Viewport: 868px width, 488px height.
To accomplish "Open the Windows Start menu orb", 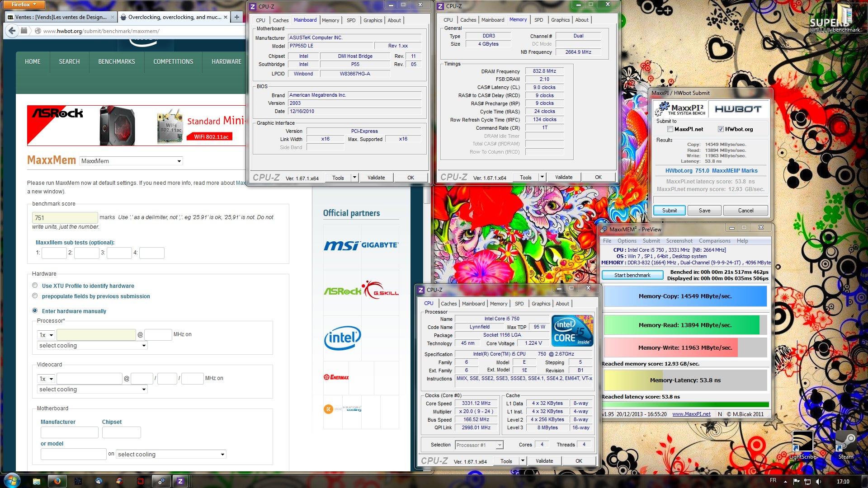I will (x=11, y=481).
